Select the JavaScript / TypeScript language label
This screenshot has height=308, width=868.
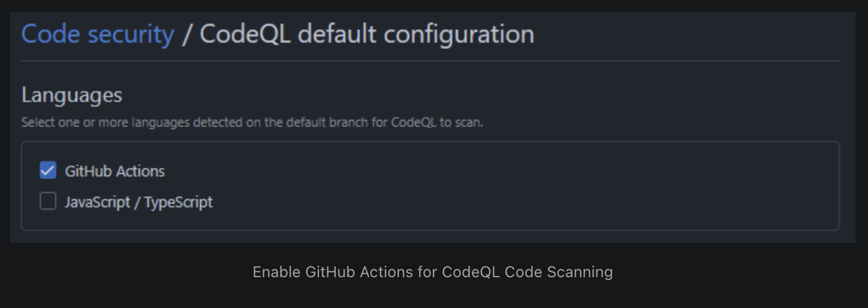138,202
